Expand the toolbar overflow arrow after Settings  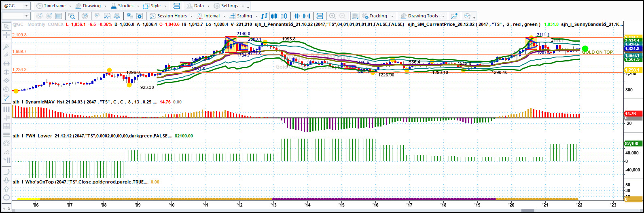tap(248, 7)
